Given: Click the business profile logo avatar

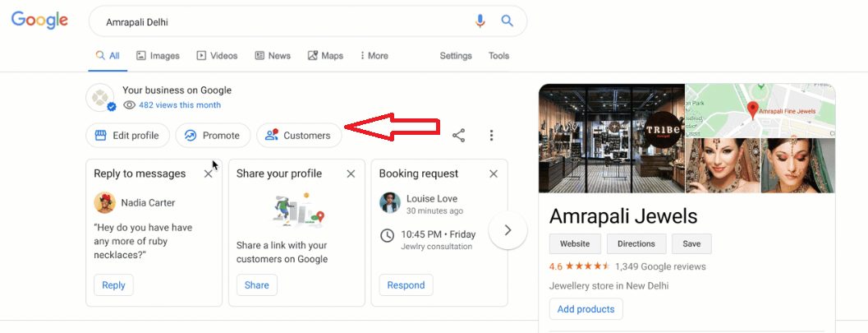Looking at the screenshot, I should pos(100,98).
